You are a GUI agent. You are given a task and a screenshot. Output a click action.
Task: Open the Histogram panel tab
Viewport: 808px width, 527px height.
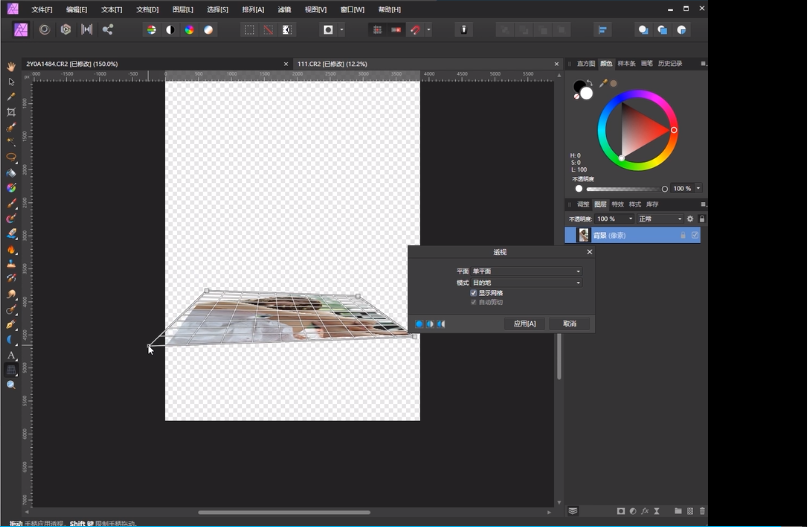(x=585, y=63)
